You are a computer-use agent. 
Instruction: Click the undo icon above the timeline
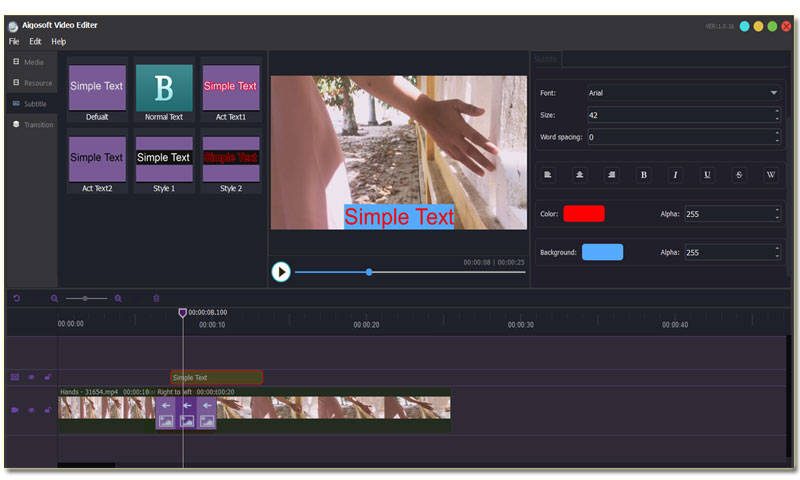[x=16, y=298]
